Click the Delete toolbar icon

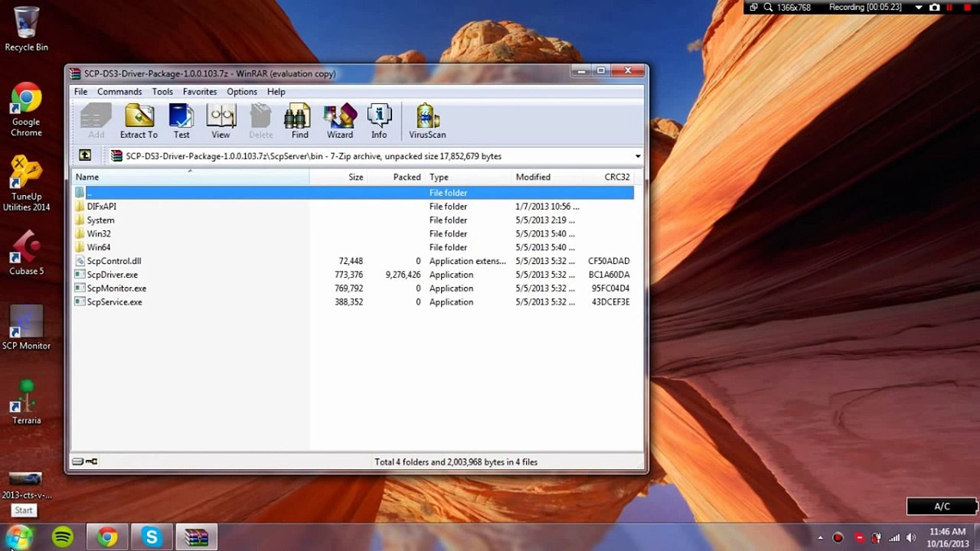(260, 122)
